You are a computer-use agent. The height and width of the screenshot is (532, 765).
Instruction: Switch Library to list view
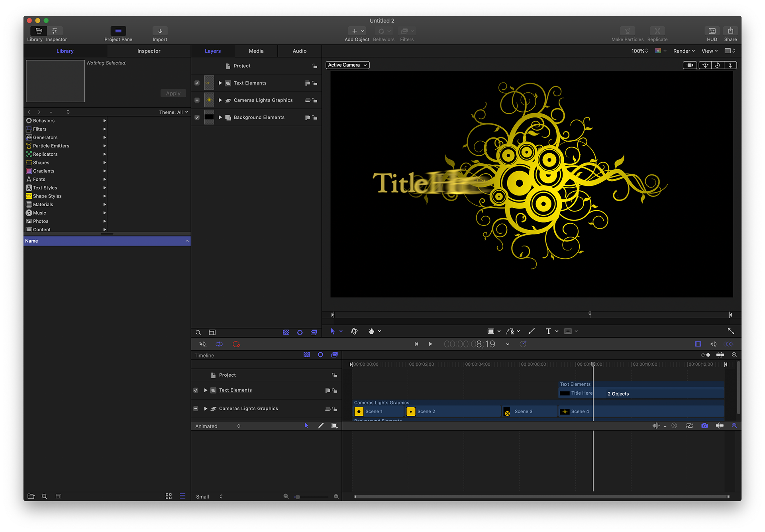[x=182, y=496]
